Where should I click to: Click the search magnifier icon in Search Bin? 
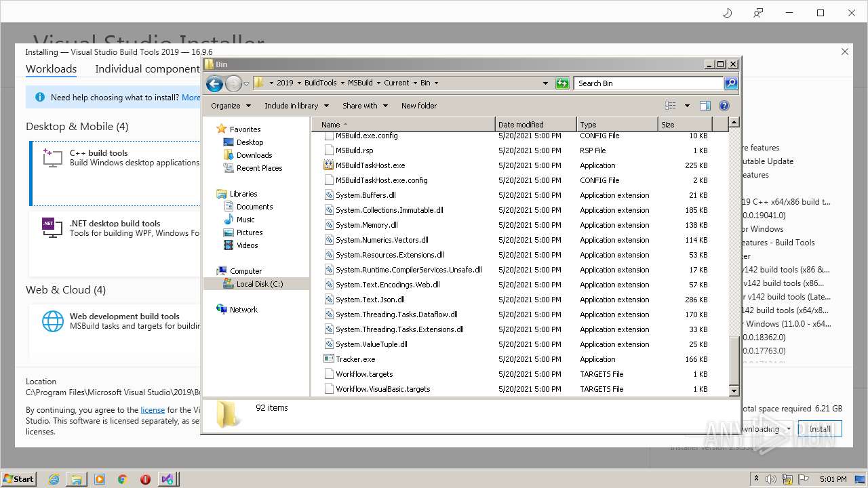pyautogui.click(x=730, y=83)
